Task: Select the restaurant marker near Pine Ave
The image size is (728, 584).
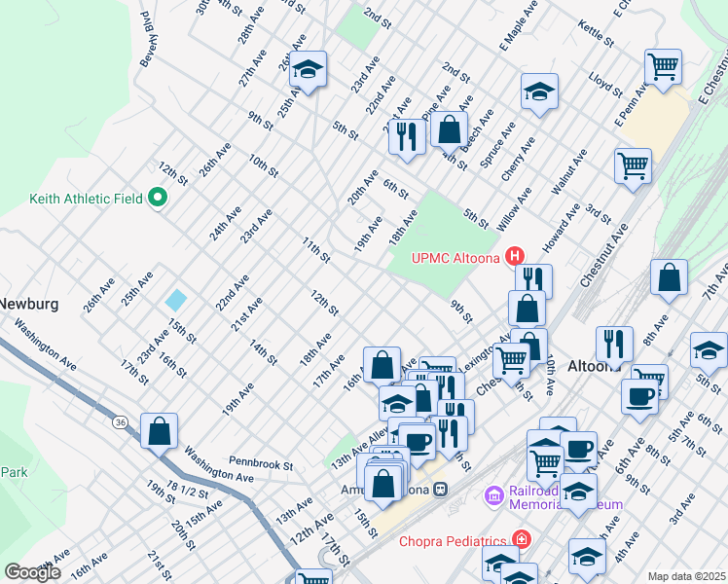Action: click(x=407, y=139)
